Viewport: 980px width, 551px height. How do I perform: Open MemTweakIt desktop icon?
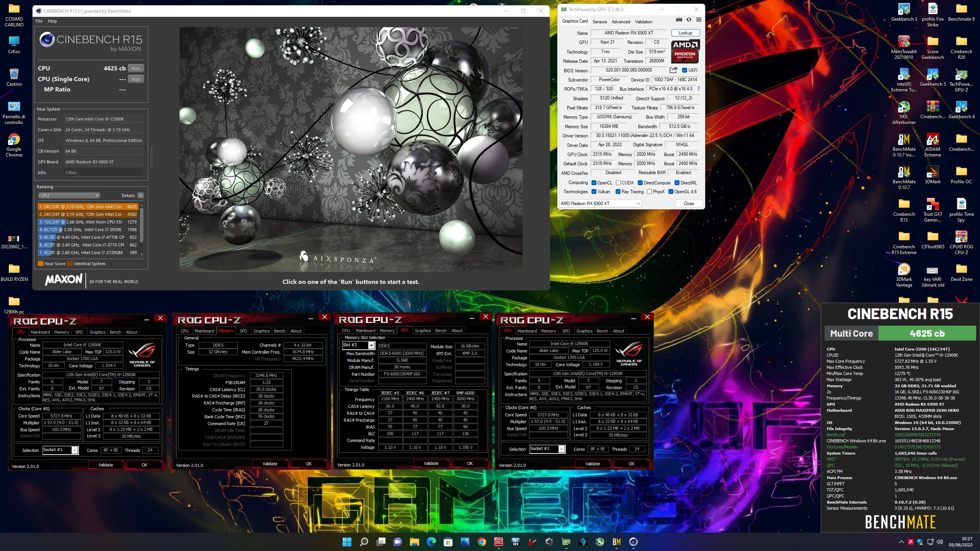904,47
